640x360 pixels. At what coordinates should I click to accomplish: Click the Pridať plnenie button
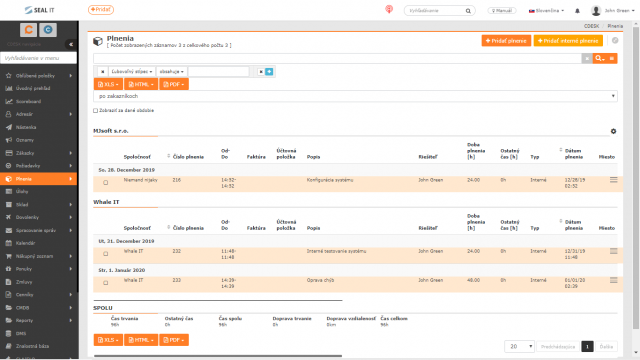506,40
